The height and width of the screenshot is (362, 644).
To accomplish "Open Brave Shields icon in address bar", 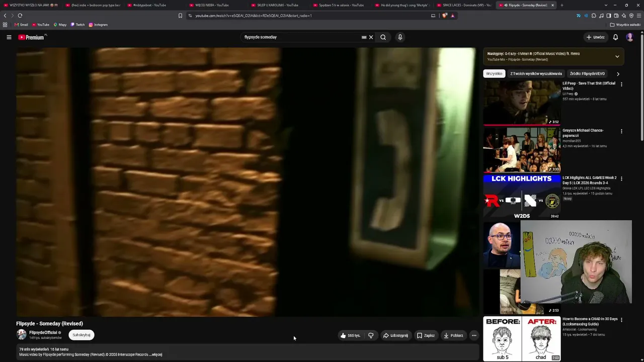I will pos(445,16).
